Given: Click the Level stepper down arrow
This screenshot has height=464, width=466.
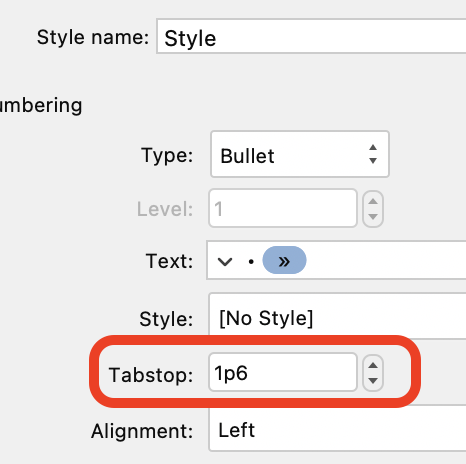Looking at the screenshot, I should coord(373,216).
